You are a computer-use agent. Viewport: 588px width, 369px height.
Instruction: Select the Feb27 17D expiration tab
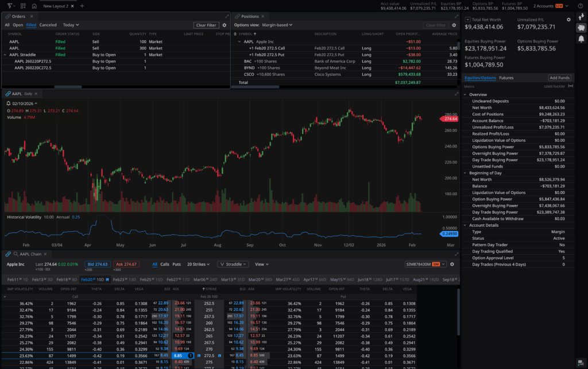click(x=177, y=279)
